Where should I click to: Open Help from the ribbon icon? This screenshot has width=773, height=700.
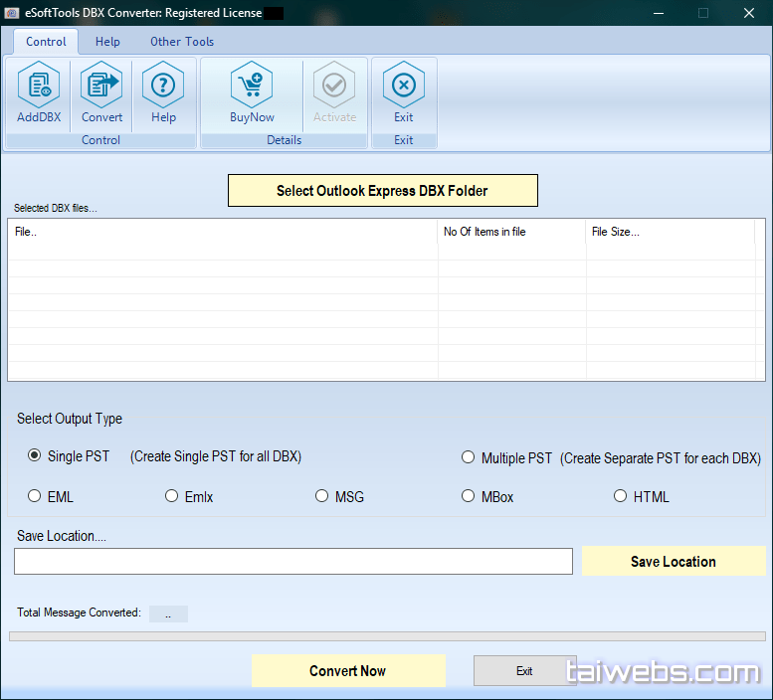pyautogui.click(x=163, y=87)
